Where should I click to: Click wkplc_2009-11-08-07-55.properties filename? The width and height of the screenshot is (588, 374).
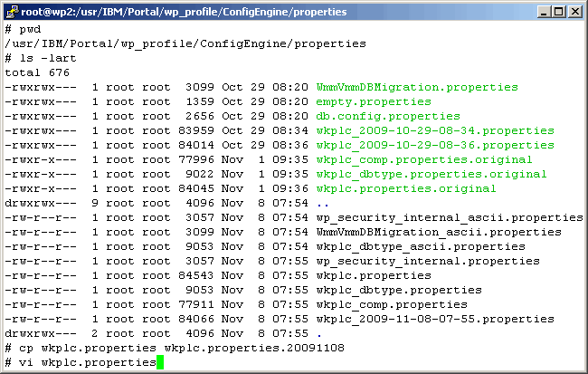(x=434, y=319)
